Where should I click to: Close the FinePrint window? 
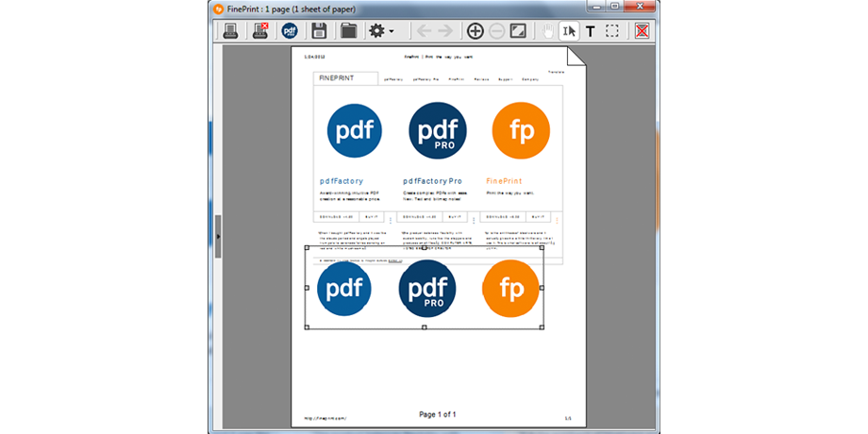[x=640, y=7]
